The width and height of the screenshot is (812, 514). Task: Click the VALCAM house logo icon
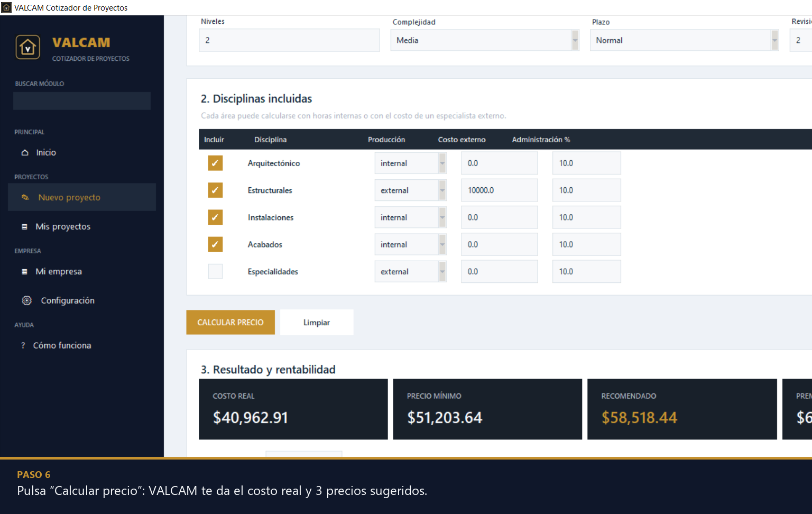[27, 48]
